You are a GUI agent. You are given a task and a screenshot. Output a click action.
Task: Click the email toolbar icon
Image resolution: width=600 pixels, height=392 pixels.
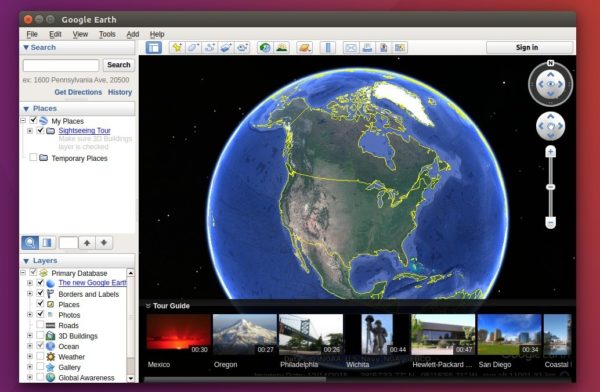351,47
